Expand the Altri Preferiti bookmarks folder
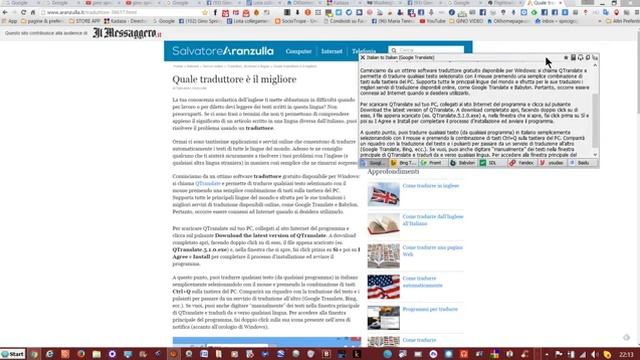Screen dimensions: 640x360 (x=623, y=21)
